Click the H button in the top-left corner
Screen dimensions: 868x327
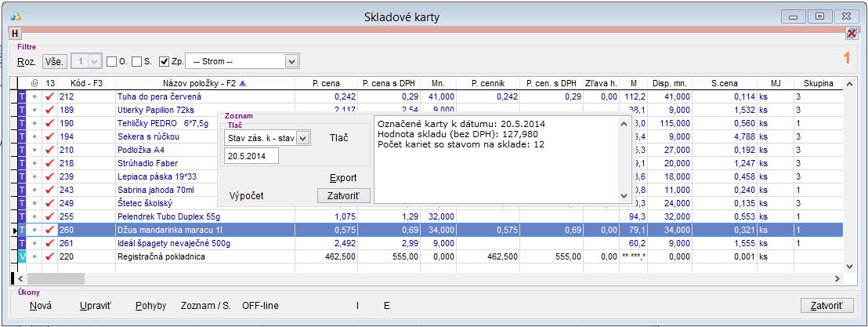point(14,33)
